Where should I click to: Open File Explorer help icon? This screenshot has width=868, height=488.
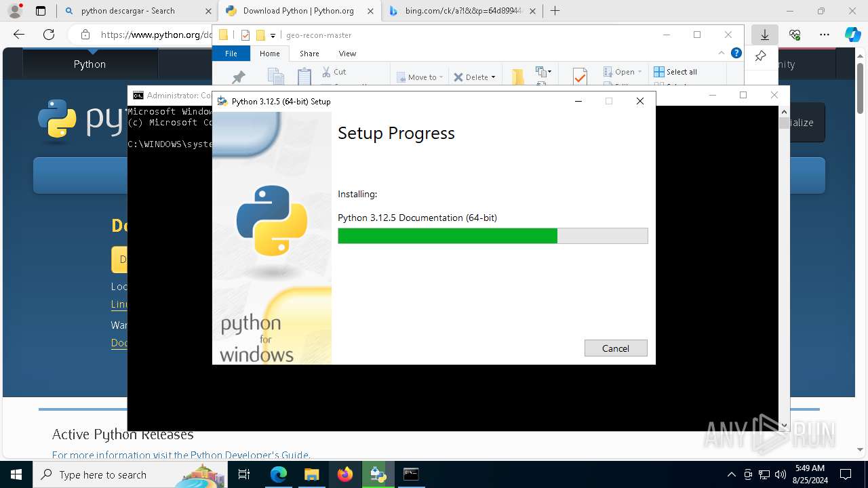tap(736, 53)
